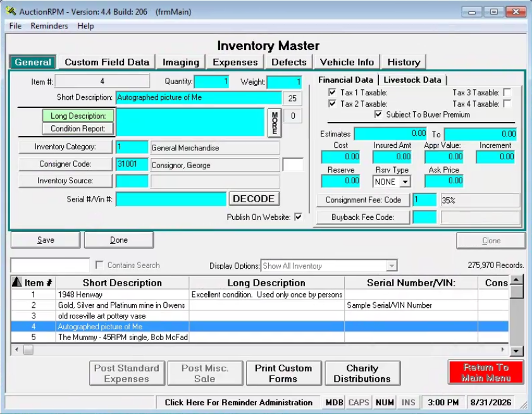The width and height of the screenshot is (532, 414).
Task: Click the Short Description column header
Action: click(122, 283)
